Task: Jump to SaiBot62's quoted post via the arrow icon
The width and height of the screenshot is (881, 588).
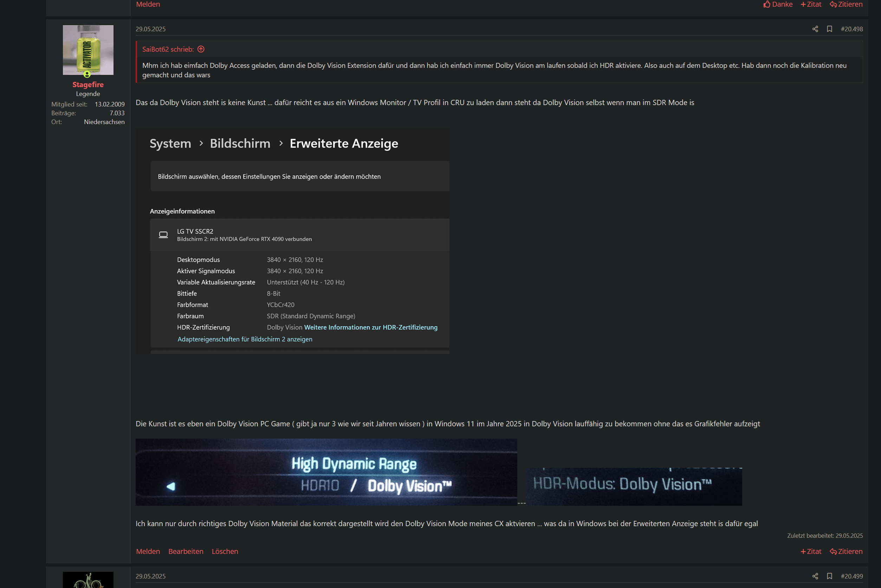Action: tap(201, 49)
